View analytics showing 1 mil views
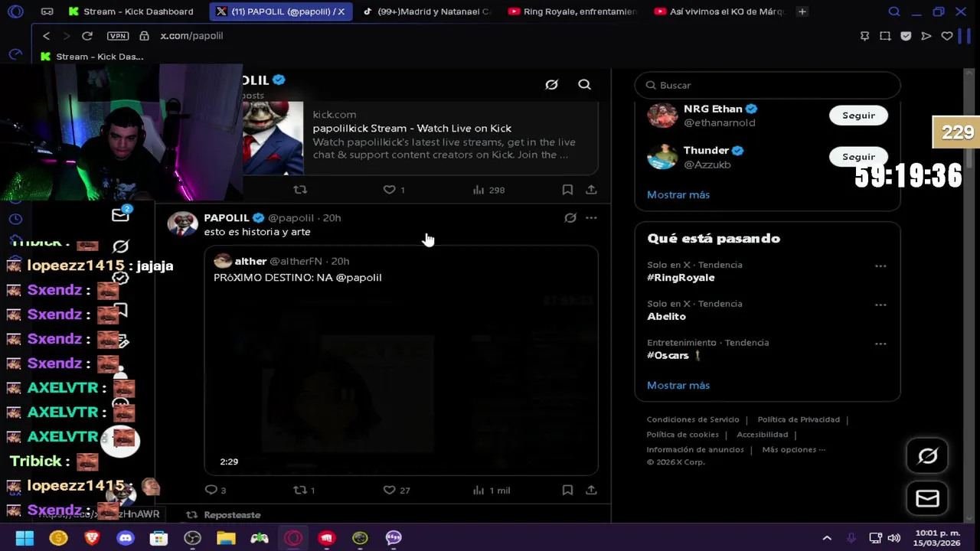 coord(491,490)
